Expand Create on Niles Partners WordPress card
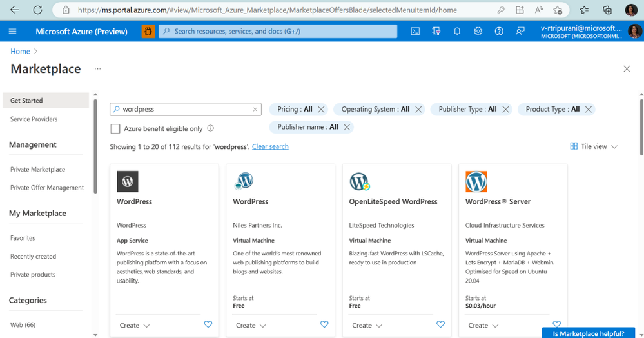The image size is (644, 338). point(251,326)
